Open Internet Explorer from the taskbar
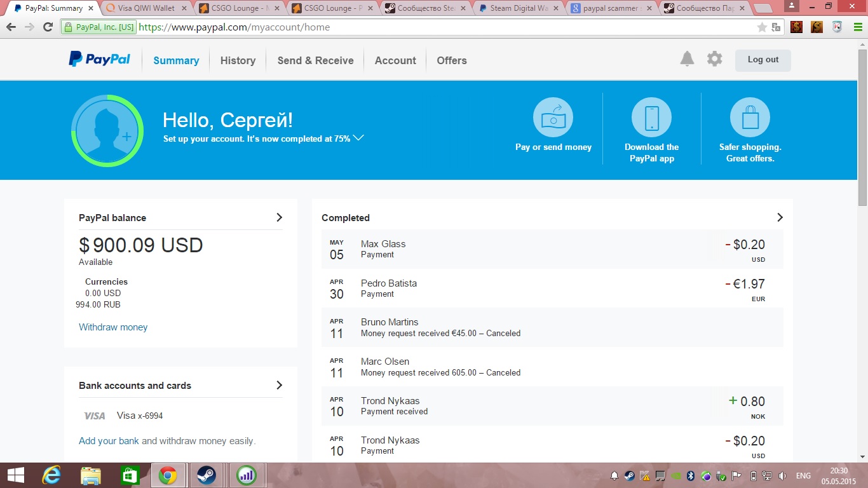 (51, 475)
